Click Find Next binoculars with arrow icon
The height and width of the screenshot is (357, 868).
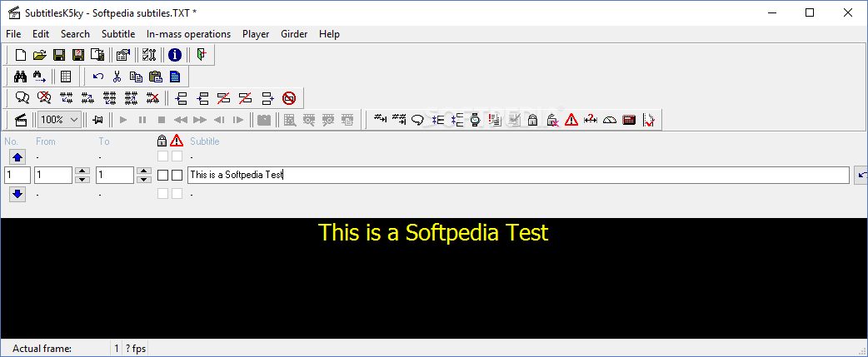(x=39, y=77)
